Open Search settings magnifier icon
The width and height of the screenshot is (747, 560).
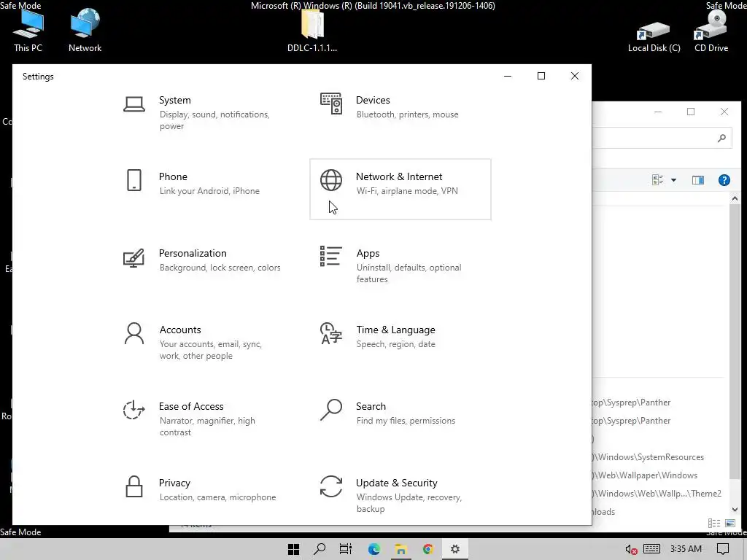click(331, 410)
